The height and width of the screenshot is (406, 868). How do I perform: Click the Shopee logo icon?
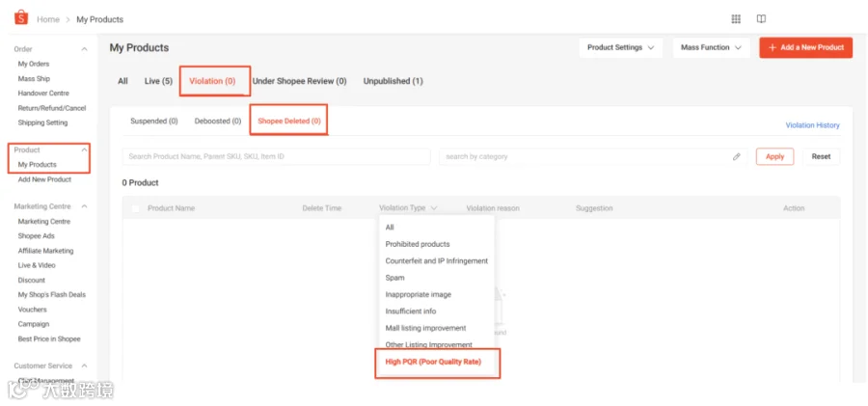[21, 18]
